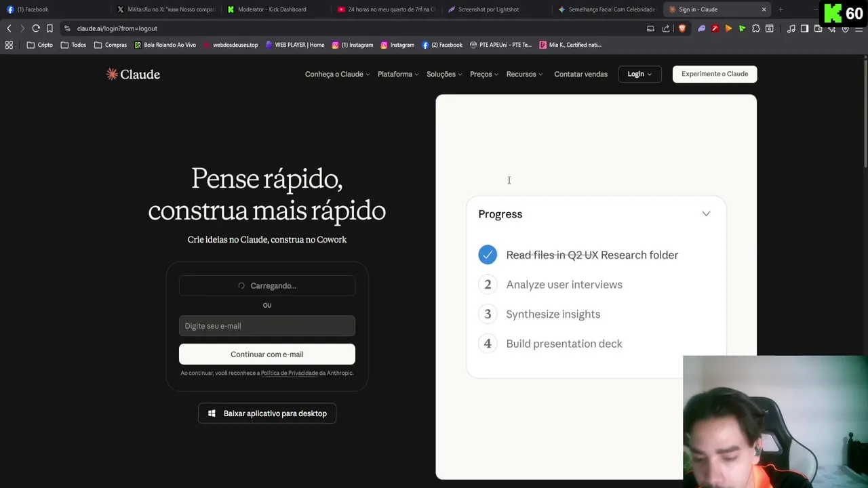Image resolution: width=868 pixels, height=488 pixels.
Task: Expand the Conheça o Claude menu
Action: (337, 74)
